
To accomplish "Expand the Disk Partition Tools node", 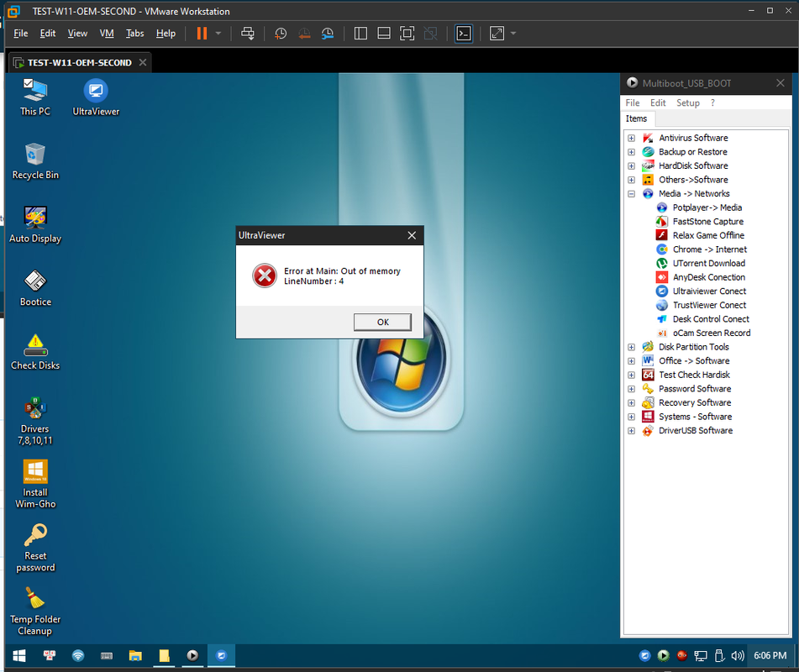I will [631, 347].
